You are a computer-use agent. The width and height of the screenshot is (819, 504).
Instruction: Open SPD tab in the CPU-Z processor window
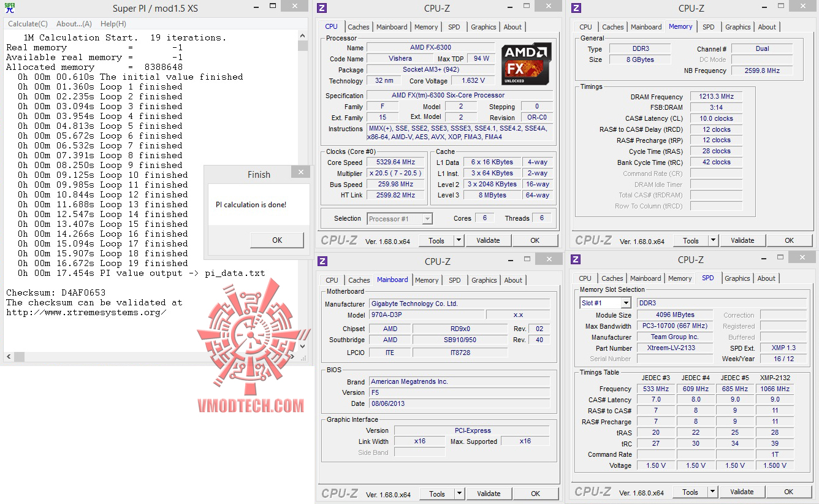coord(454,27)
